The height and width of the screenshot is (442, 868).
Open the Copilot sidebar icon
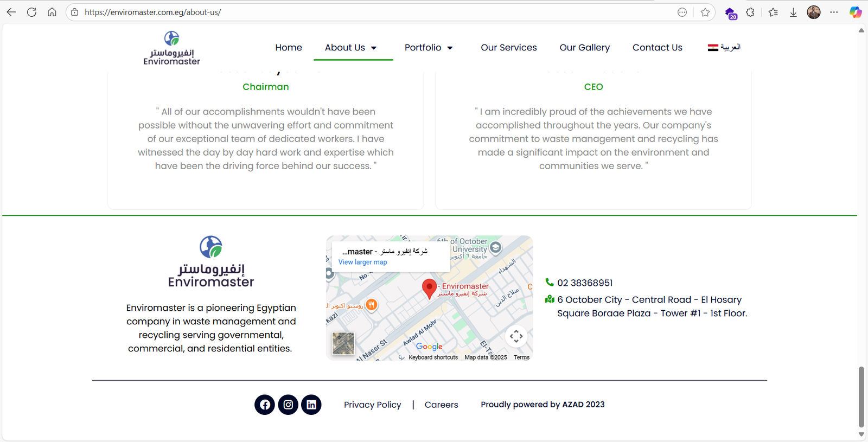point(856,12)
